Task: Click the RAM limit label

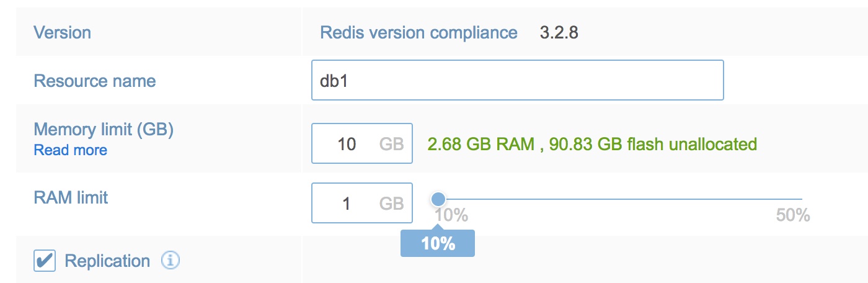Action: pyautogui.click(x=71, y=197)
